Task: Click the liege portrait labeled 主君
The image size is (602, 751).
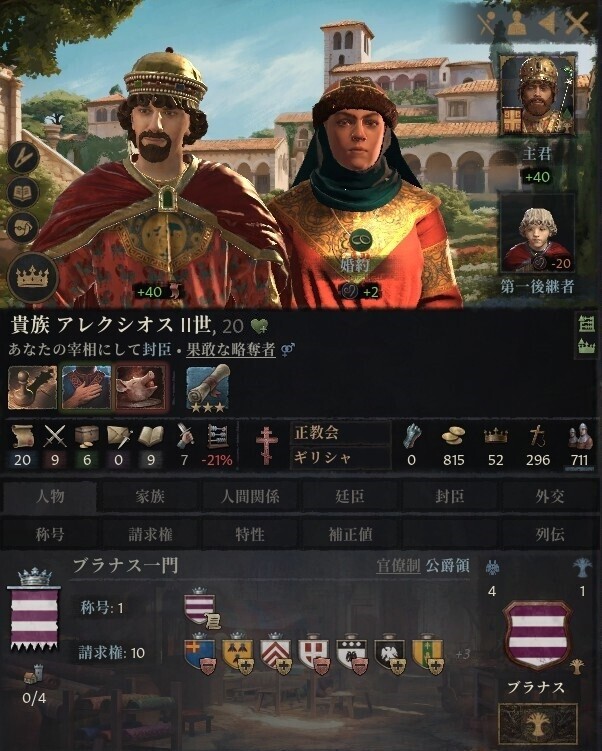Action: pyautogui.click(x=537, y=94)
